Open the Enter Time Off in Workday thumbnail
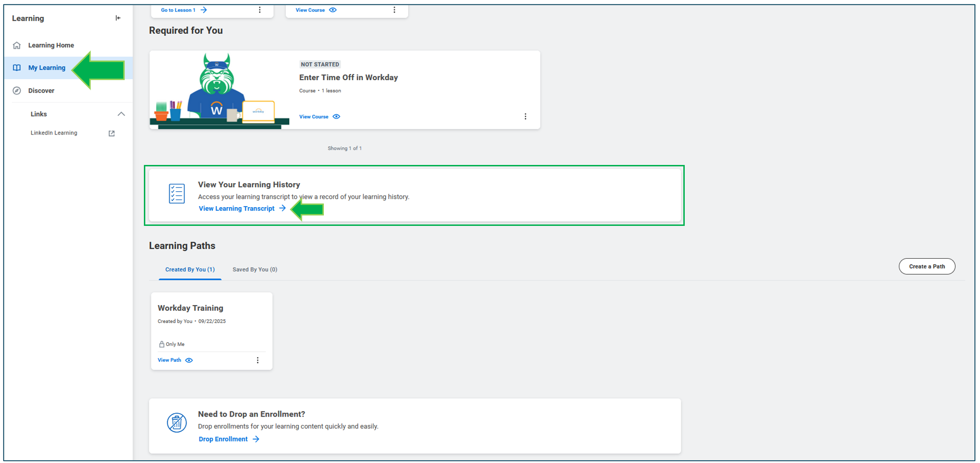 pos(219,90)
